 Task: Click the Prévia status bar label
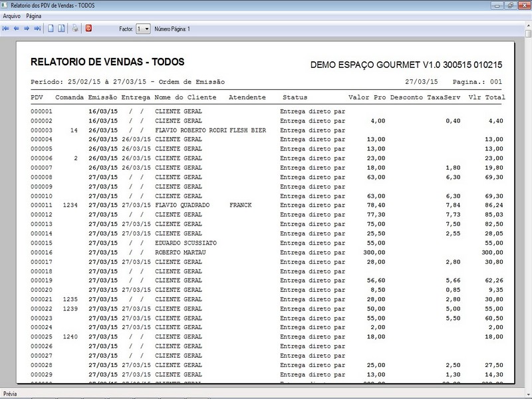[11, 394]
